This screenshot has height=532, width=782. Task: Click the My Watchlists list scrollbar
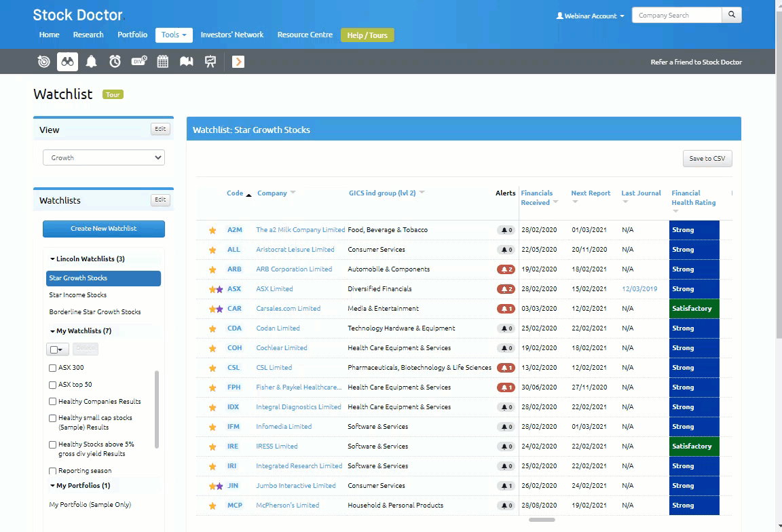157,410
